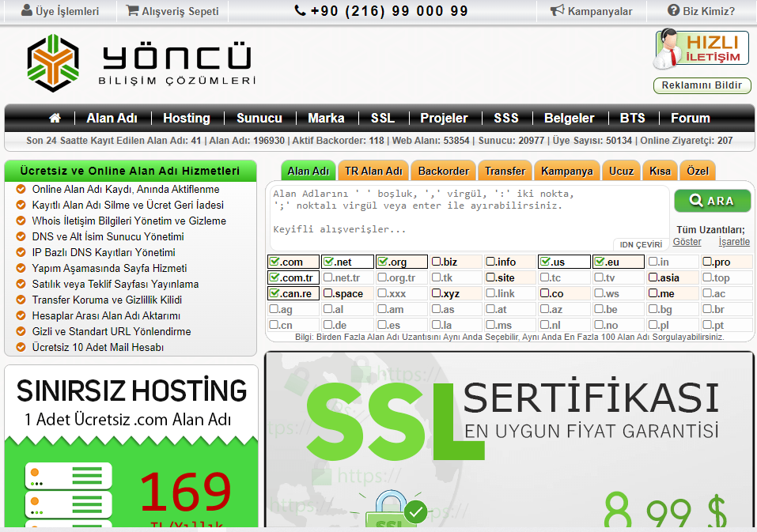Click the user icon beside Üye İşlemleri
The width and height of the screenshot is (757, 532).
27,10
